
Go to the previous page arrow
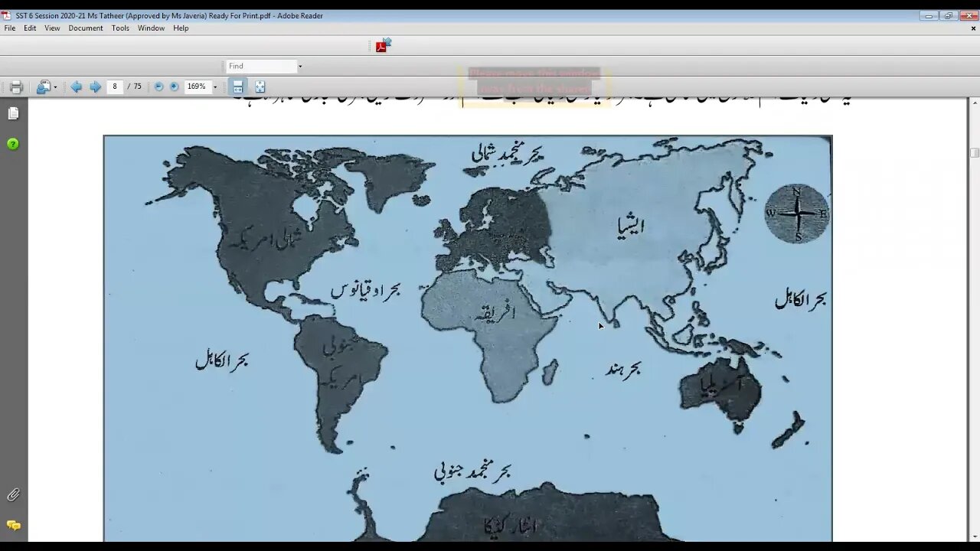tap(77, 87)
